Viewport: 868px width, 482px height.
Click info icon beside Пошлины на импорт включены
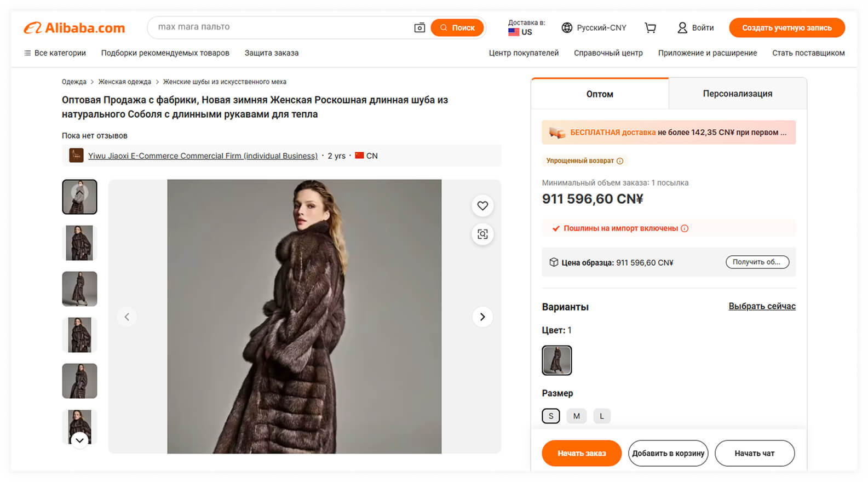pyautogui.click(x=685, y=228)
